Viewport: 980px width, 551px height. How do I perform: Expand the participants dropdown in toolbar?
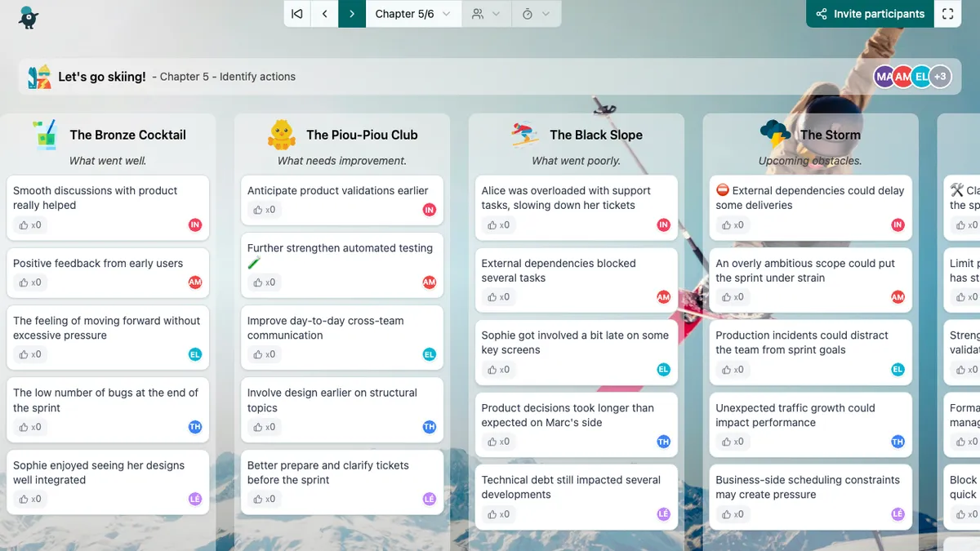coord(486,14)
